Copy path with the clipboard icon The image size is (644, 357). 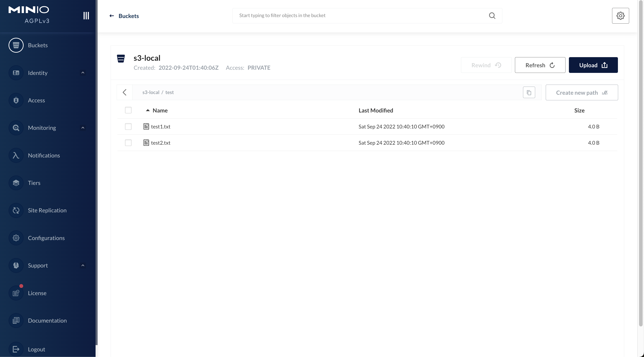click(529, 92)
